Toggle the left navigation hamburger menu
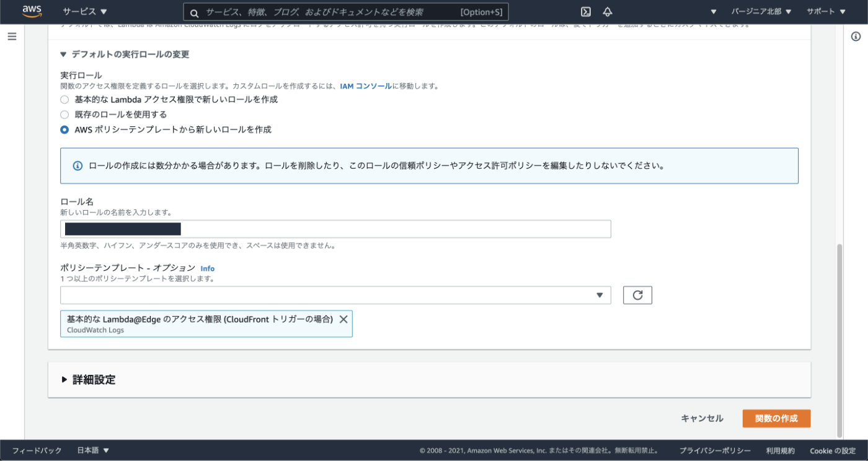 12,37
